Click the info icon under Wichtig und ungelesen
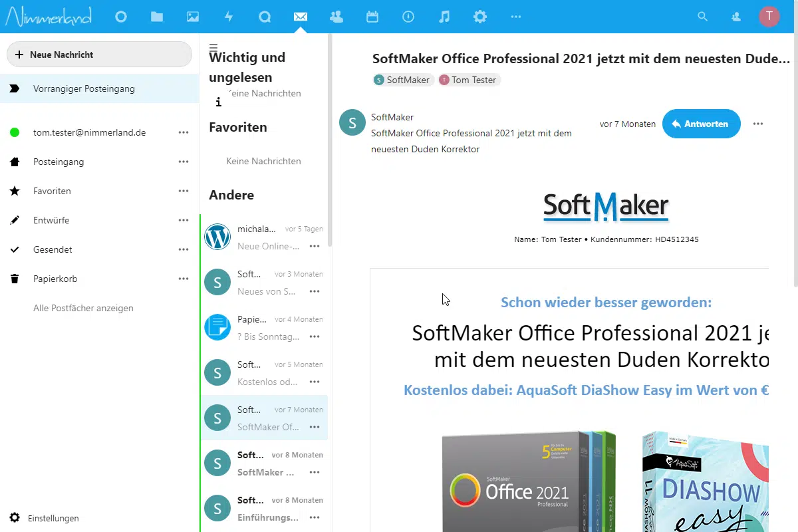This screenshot has height=532, width=798. click(x=219, y=102)
